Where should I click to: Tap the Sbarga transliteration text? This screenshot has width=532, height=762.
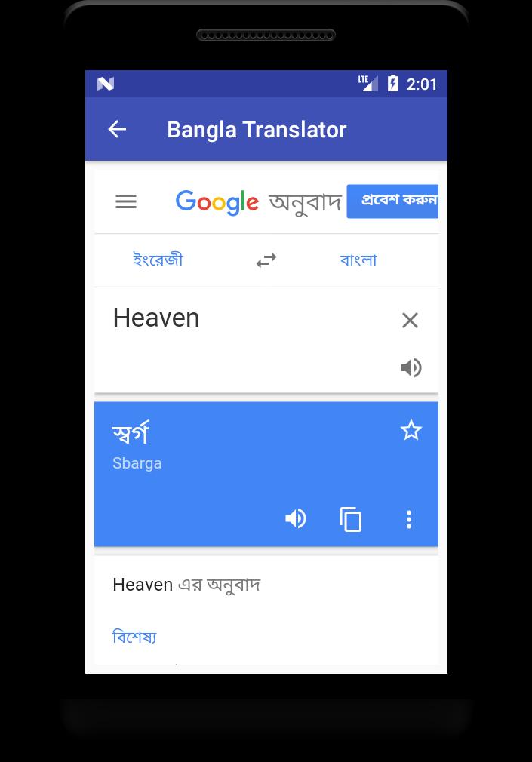click(x=137, y=464)
